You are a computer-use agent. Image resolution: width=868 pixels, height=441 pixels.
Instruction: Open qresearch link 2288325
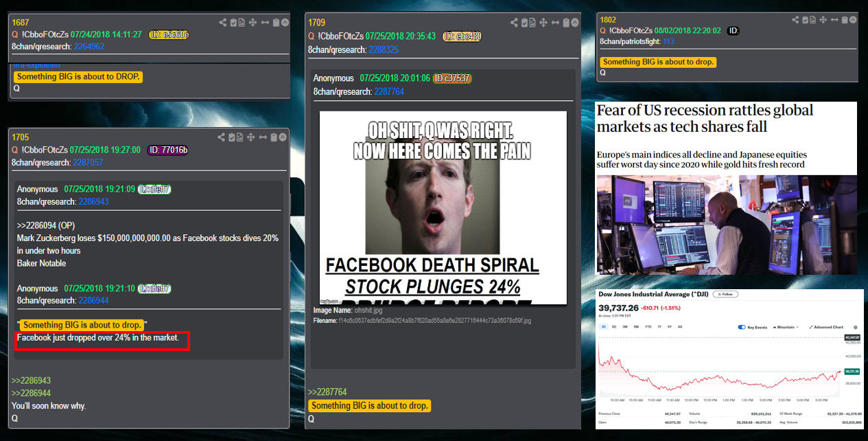(x=383, y=50)
